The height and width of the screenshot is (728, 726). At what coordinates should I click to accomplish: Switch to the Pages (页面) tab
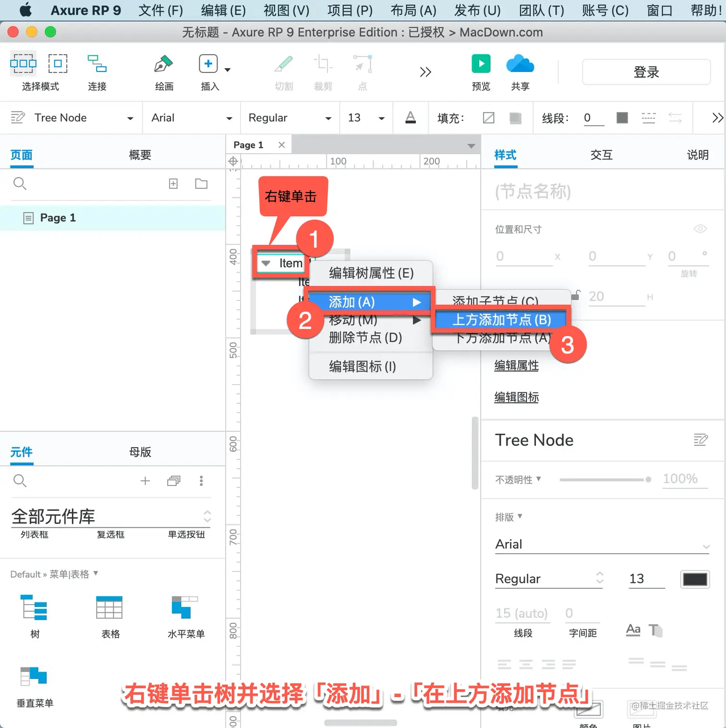click(22, 155)
